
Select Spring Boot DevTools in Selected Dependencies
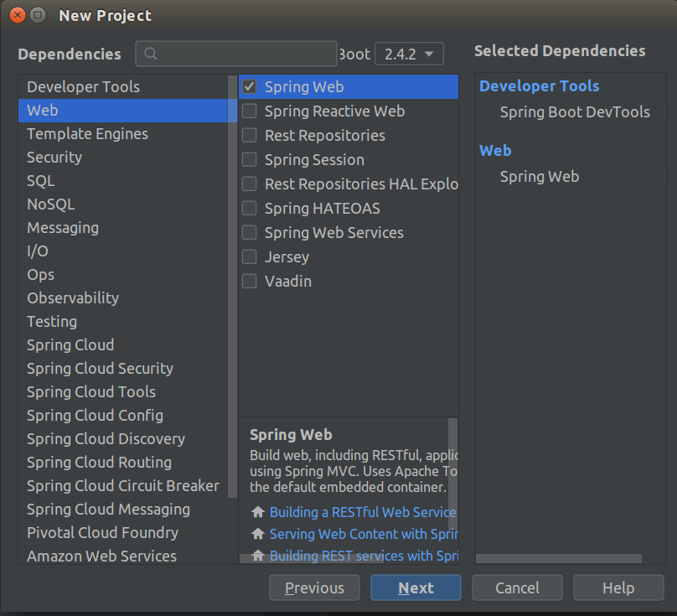[575, 111]
